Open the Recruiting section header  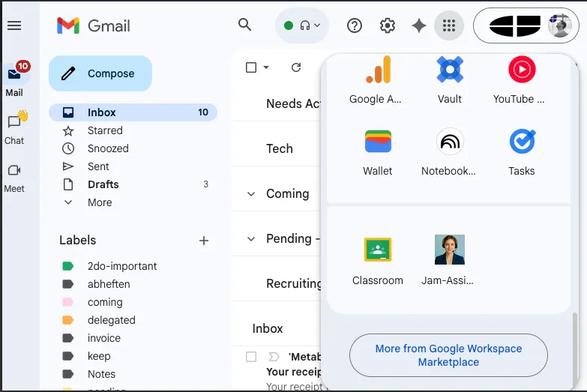(294, 283)
